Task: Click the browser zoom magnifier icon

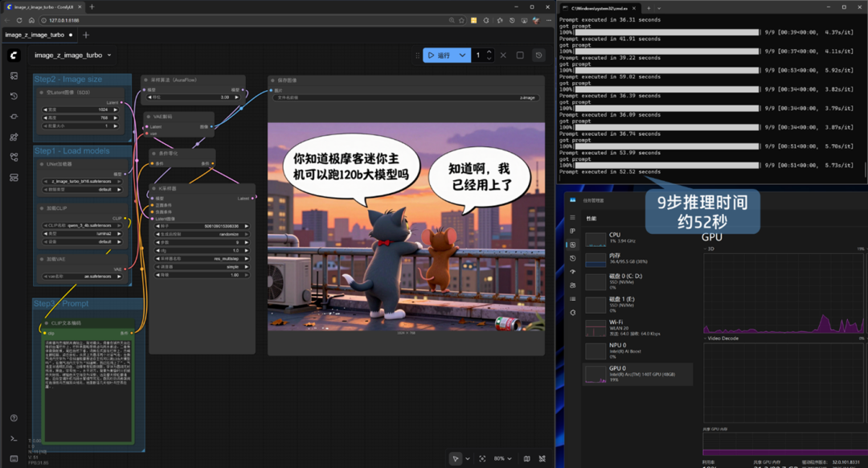Action: point(452,20)
